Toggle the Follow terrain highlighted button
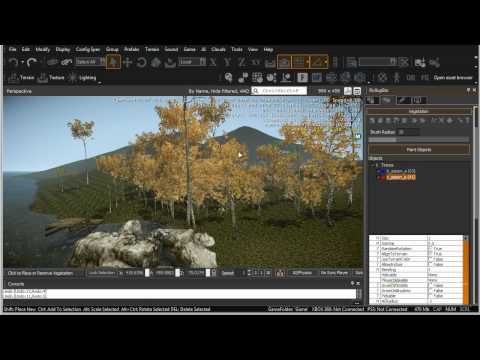Image resolution: width=480 pixels, height=360 pixels. pos(284,62)
